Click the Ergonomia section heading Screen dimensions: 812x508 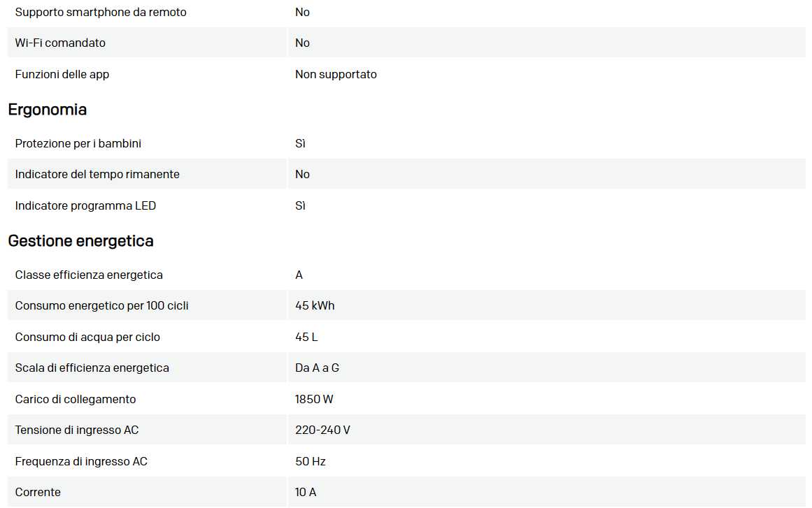point(48,110)
